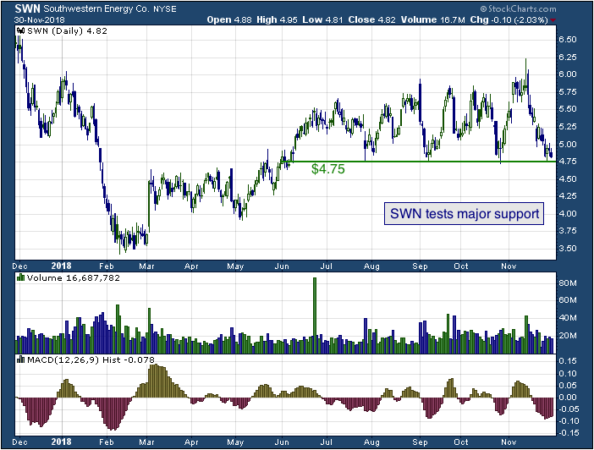Click the 80M volume axis label

(x=567, y=283)
